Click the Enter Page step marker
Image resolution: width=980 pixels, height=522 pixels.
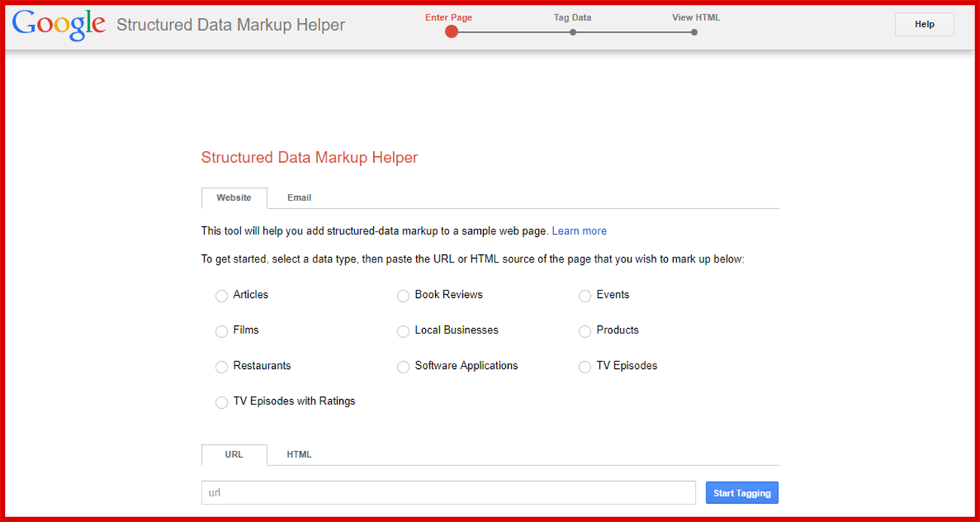click(452, 32)
